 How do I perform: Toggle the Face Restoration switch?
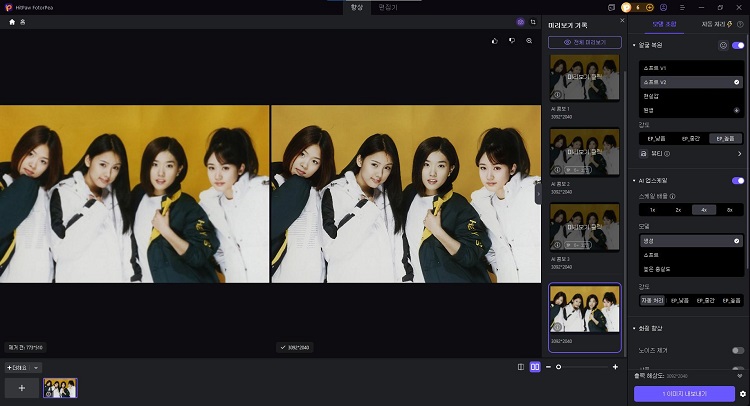click(738, 45)
